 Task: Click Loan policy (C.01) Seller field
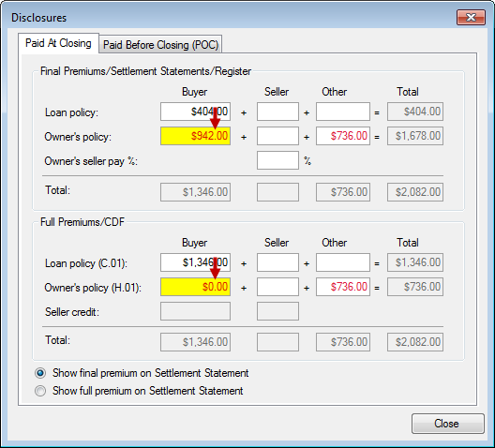click(x=277, y=262)
